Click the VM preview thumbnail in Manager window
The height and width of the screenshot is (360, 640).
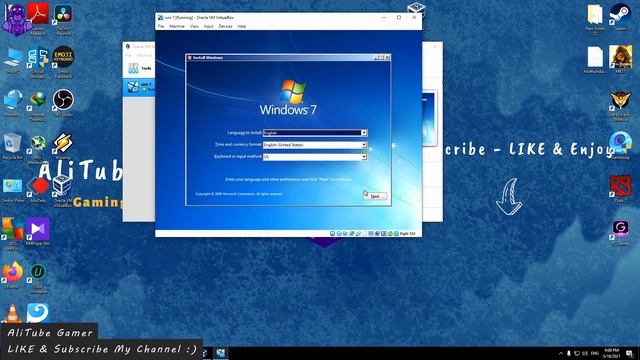(x=429, y=118)
